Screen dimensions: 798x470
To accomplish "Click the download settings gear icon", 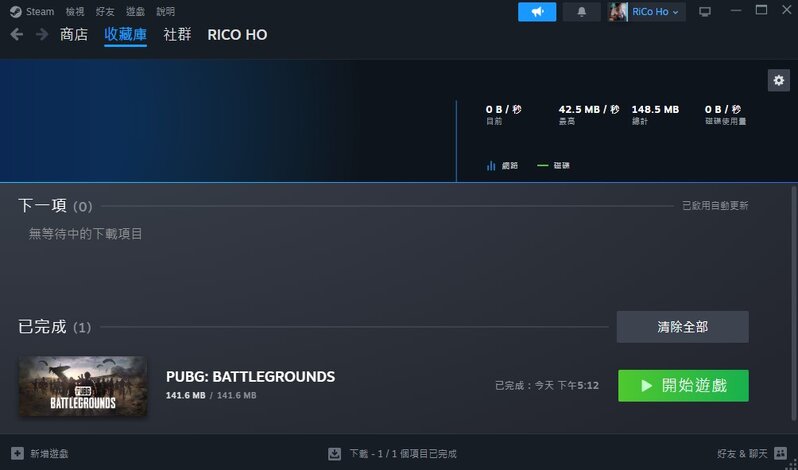I will pos(778,80).
